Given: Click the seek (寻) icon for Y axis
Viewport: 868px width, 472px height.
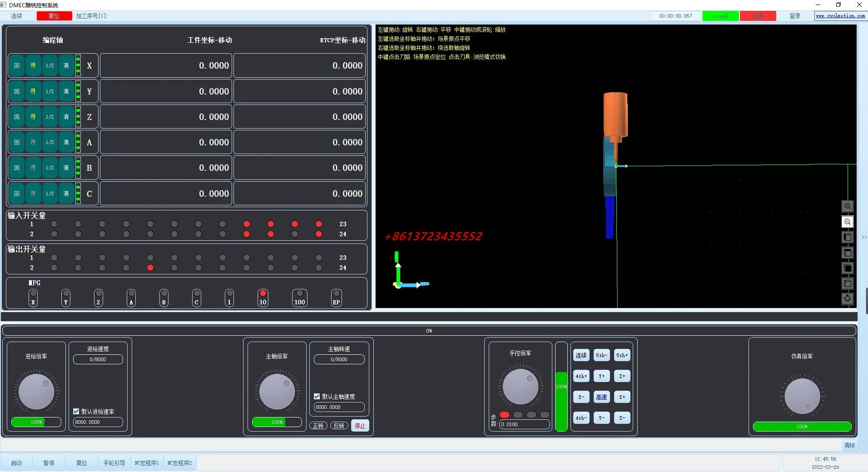Looking at the screenshot, I should click(33, 91).
